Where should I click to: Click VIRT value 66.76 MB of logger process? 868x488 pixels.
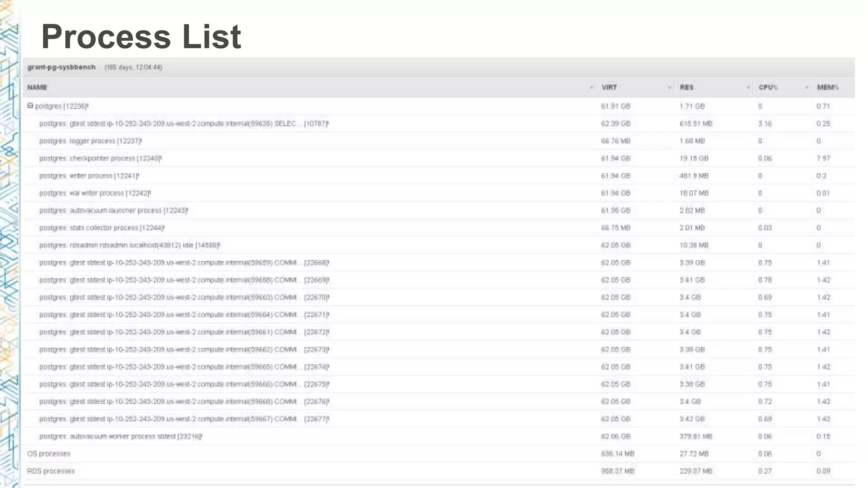pyautogui.click(x=615, y=141)
